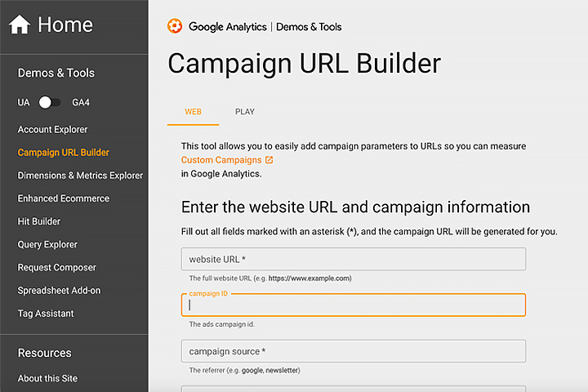Open Tag Assistant from the sidebar
The width and height of the screenshot is (588, 392).
[x=46, y=314]
